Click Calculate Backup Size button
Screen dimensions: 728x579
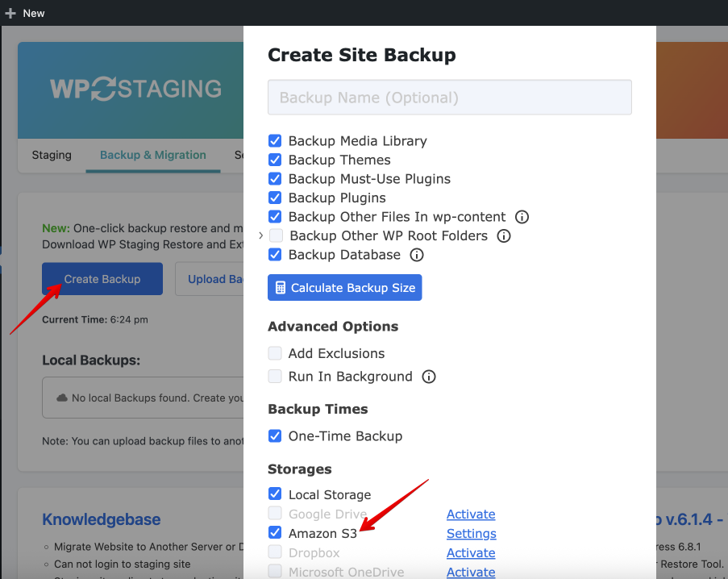coord(344,288)
